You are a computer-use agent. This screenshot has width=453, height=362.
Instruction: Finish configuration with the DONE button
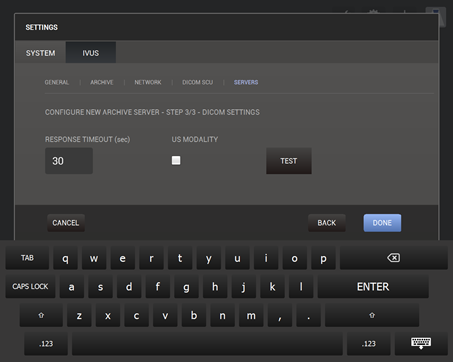pos(382,223)
